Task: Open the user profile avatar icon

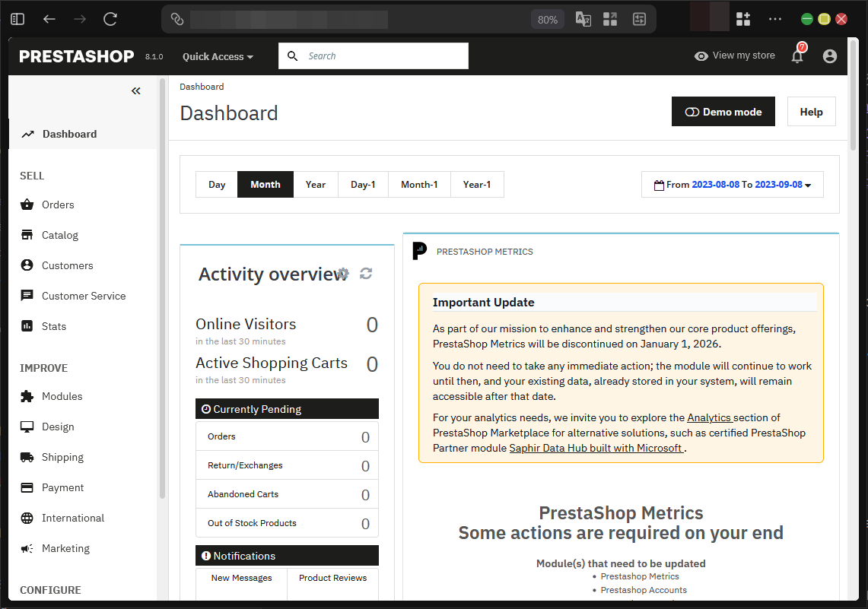Action: pos(829,56)
